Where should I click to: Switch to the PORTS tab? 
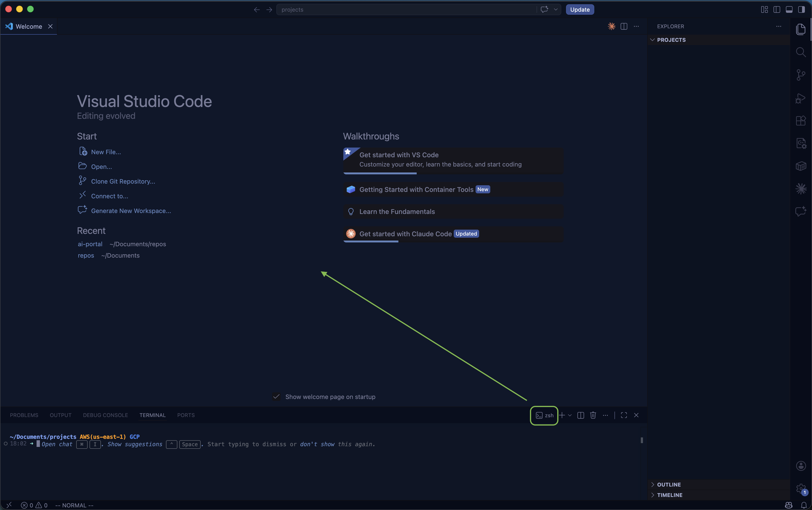[x=186, y=415]
